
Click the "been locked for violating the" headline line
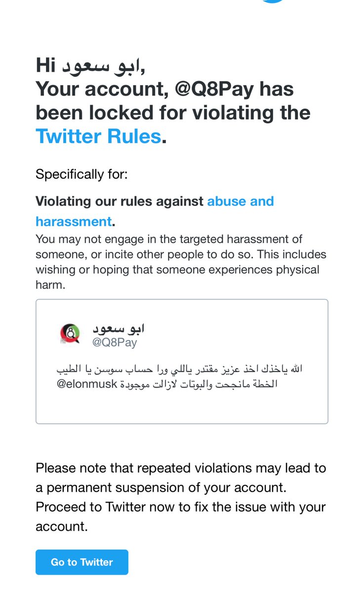pos(173,113)
